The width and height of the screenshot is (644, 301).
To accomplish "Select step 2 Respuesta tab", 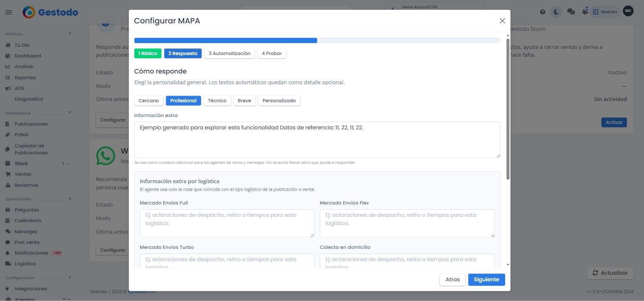I will [x=183, y=53].
